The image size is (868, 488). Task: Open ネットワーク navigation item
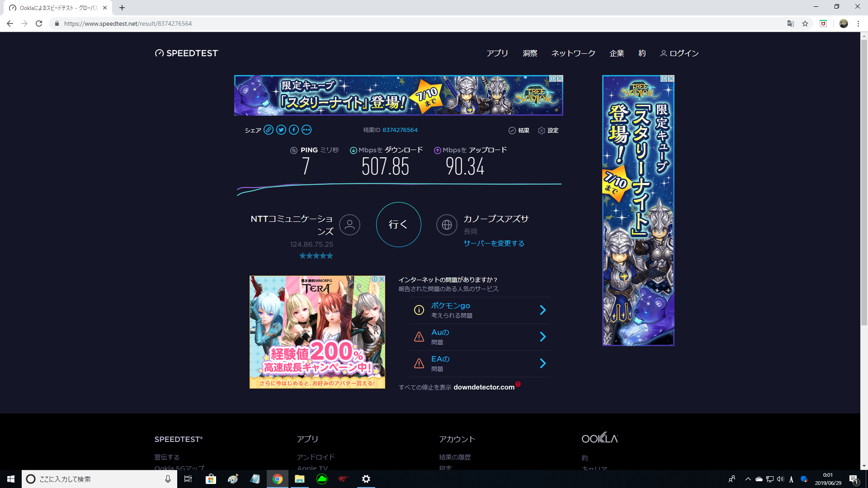click(573, 53)
